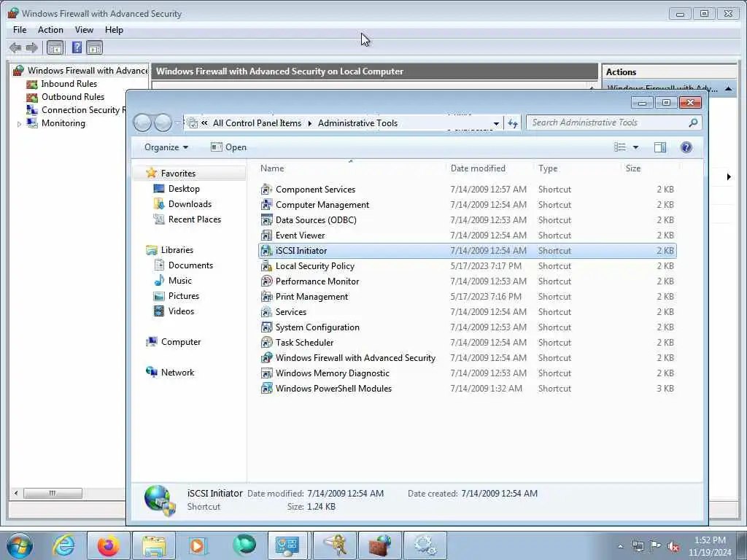The width and height of the screenshot is (747, 560).
Task: Click the Search Administrative Tools field
Action: [614, 122]
